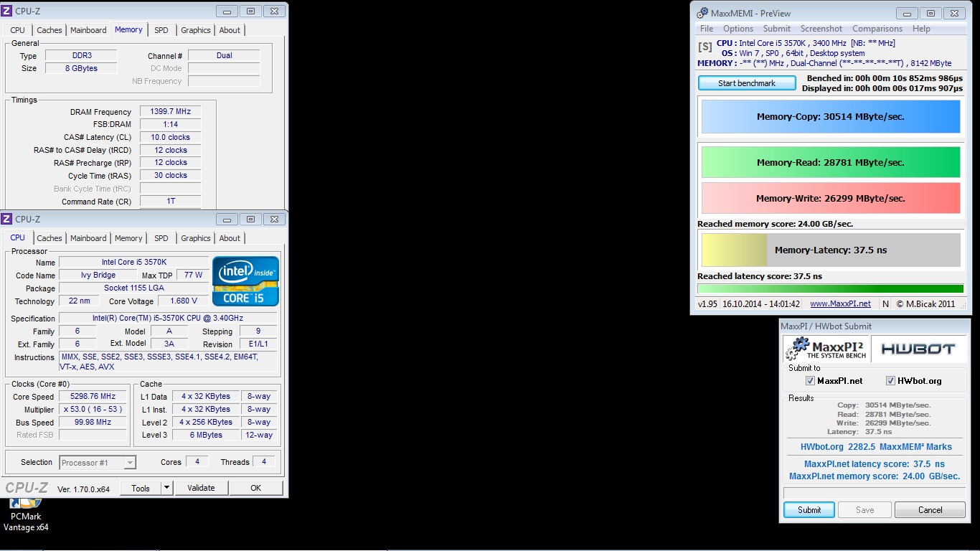The height and width of the screenshot is (551, 980).
Task: Open the Processor #1 selection dropdown
Action: [98, 463]
